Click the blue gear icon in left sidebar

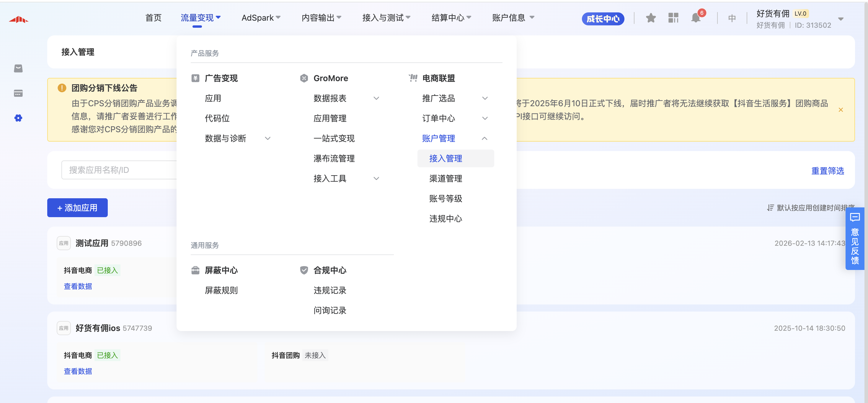point(18,118)
